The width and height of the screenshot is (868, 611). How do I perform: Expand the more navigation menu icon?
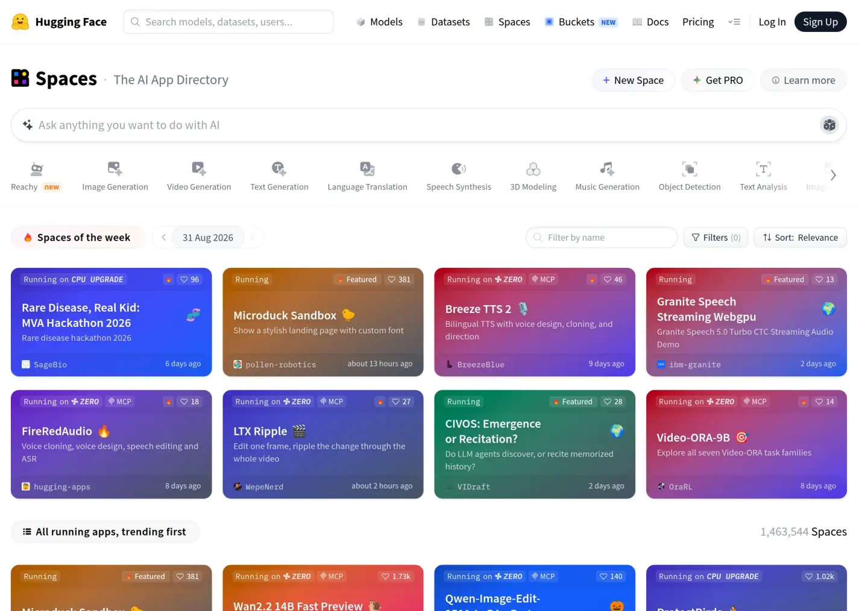click(734, 22)
